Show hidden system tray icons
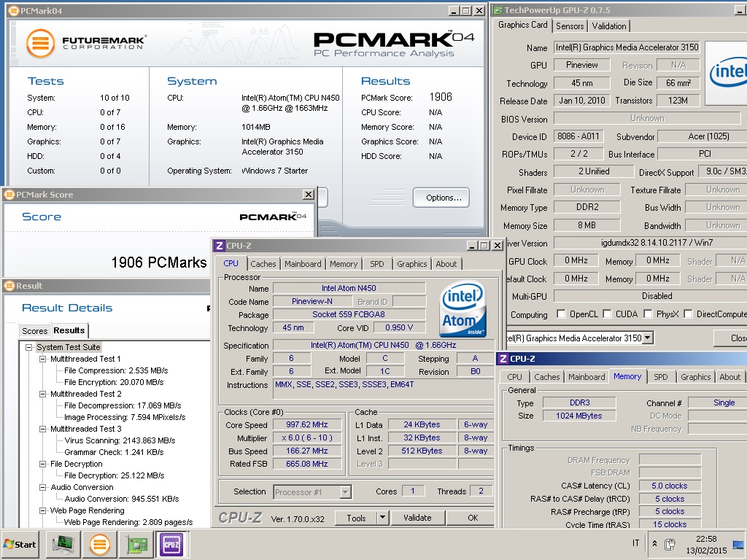Screen dimensions: 747x560 pos(654,543)
